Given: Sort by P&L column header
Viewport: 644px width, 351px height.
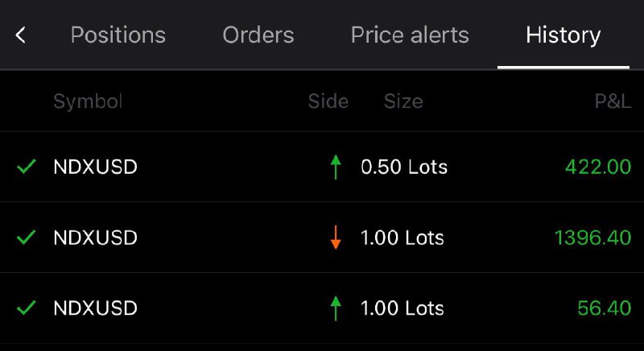Looking at the screenshot, I should pyautogui.click(x=613, y=101).
